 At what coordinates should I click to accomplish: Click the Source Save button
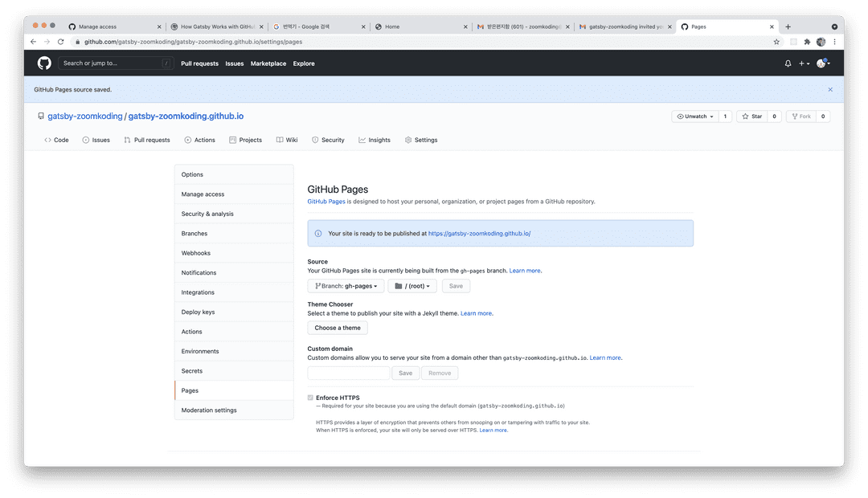(x=457, y=286)
